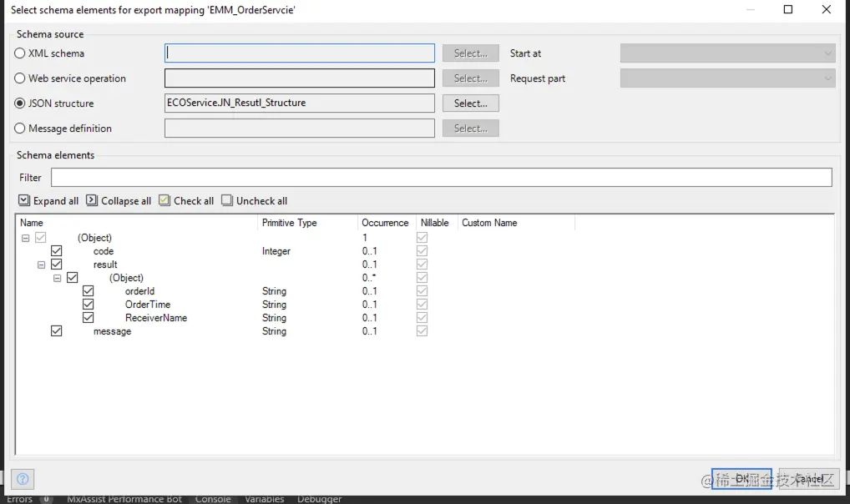Image resolution: width=850 pixels, height=504 pixels.
Task: Click the Nillable checkbox in code row
Action: coord(422,251)
